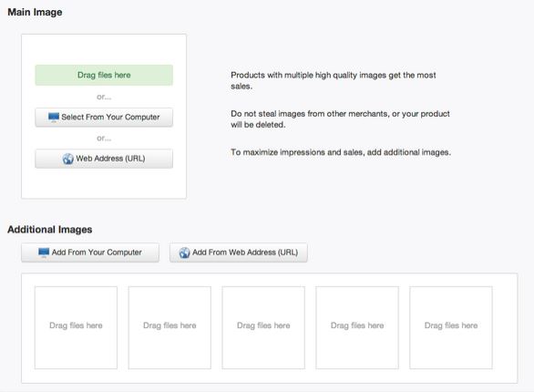Viewport: 534px width, 392px height.
Task: Click the globe icon in Add From Web Address
Action: click(184, 253)
